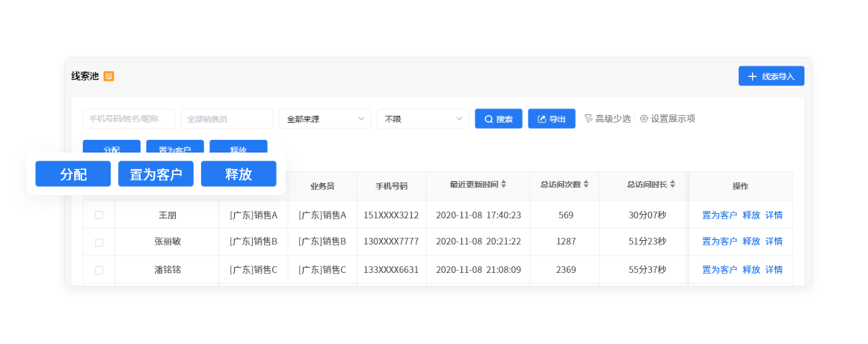Click phone number 151XXXX3212
Screen dimensions: 868x344
[391, 215]
